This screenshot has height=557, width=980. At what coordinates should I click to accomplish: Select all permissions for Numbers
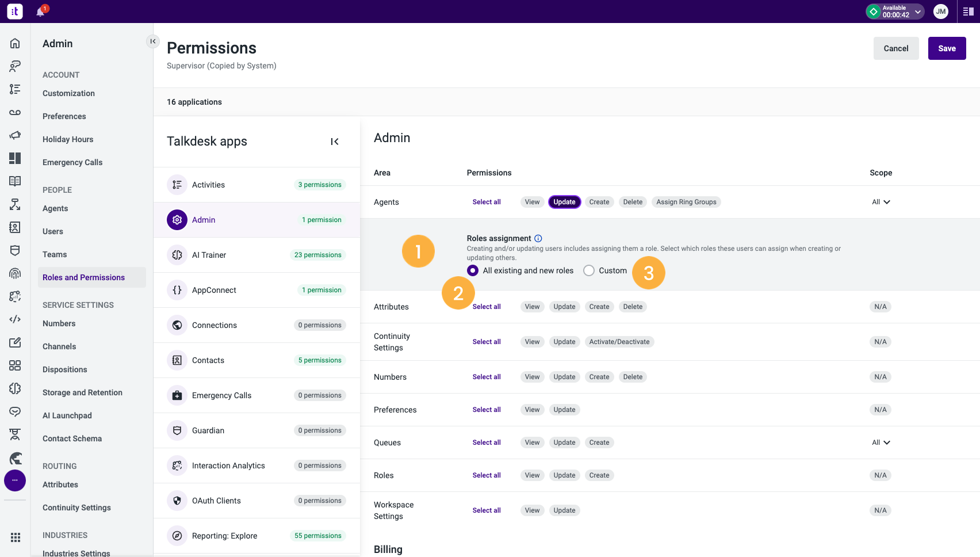tap(487, 376)
